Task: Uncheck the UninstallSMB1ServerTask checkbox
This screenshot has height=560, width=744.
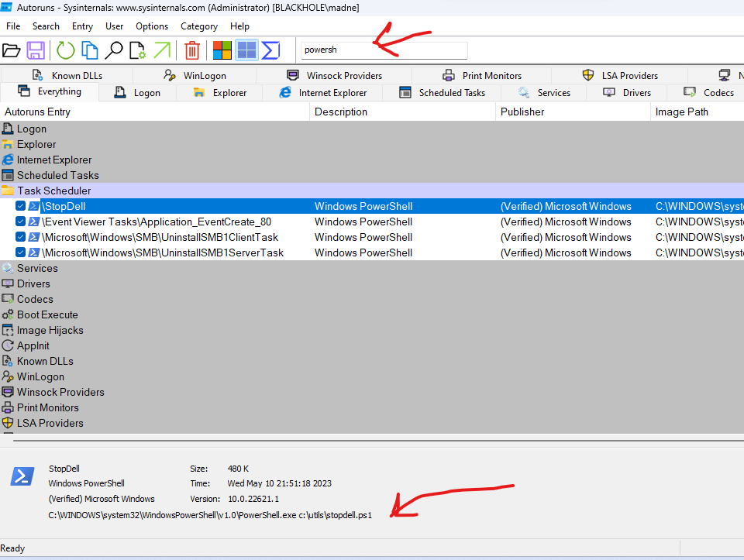Action: (x=20, y=253)
